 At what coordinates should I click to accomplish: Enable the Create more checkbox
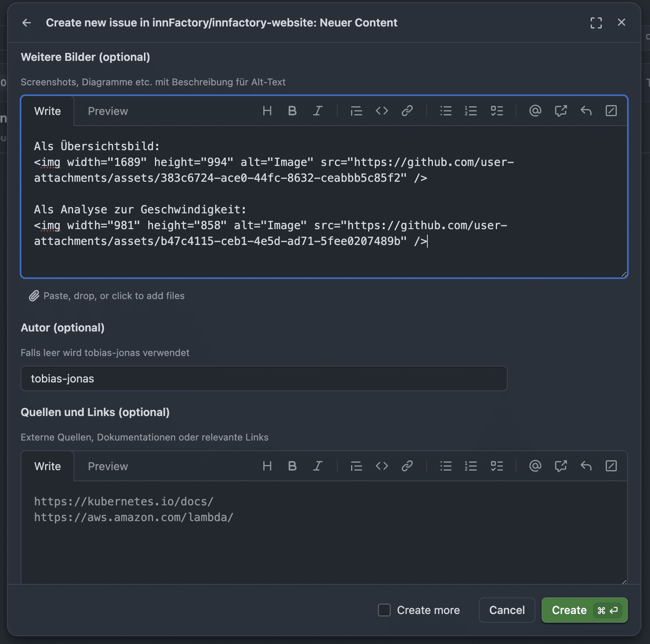point(384,610)
